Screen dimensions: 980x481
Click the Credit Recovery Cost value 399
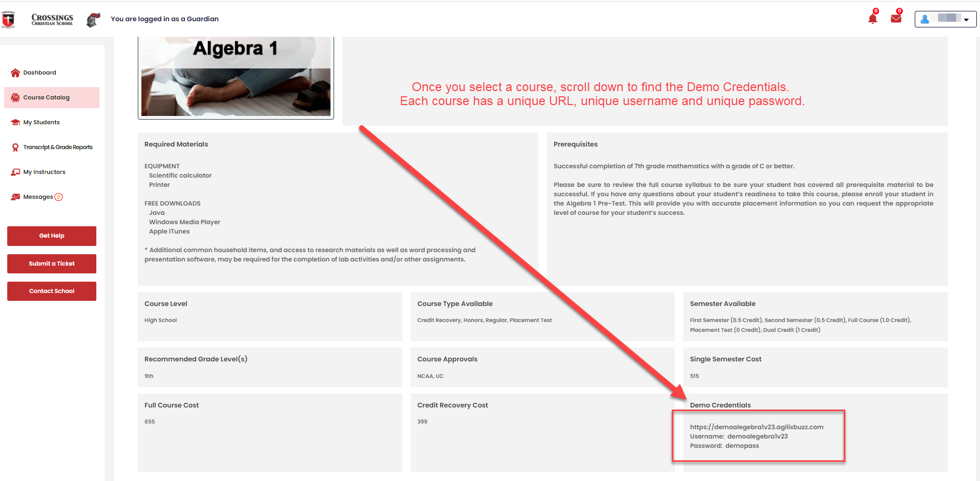point(422,421)
